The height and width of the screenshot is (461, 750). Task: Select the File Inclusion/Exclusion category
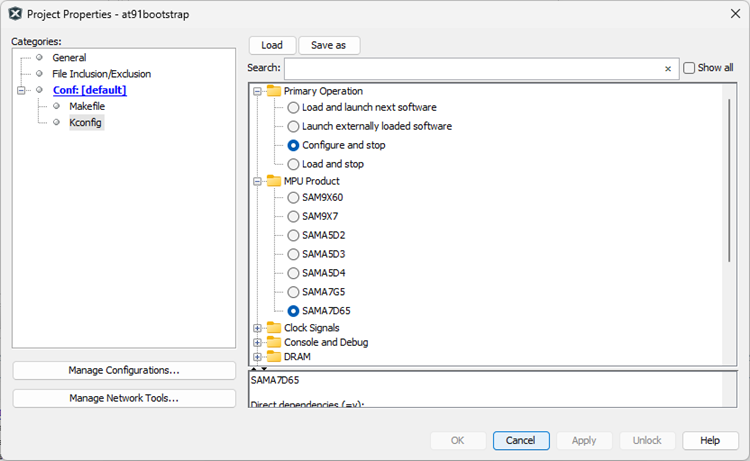101,74
